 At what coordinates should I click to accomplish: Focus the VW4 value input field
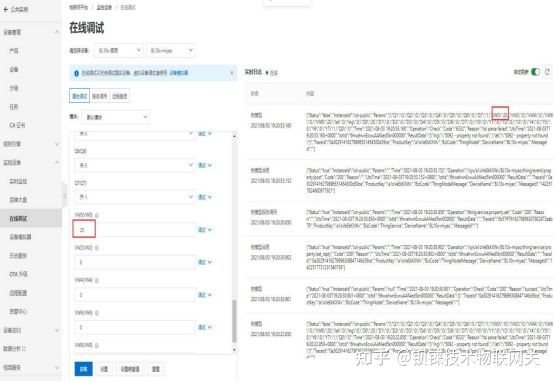[135, 295]
